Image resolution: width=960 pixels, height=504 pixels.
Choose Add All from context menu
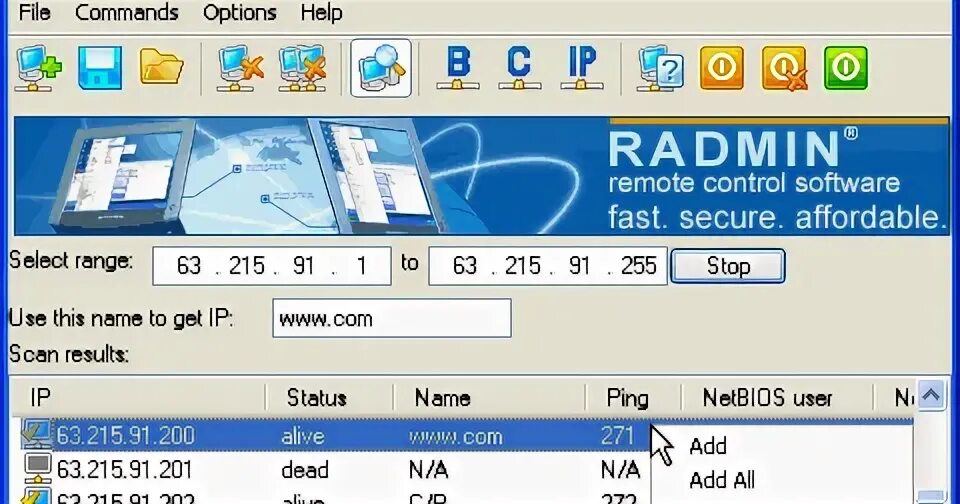(x=722, y=480)
